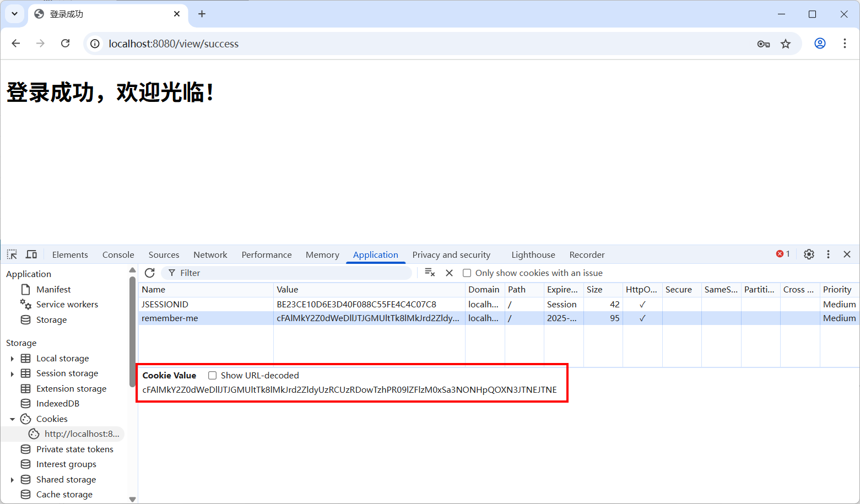Close the DevTools panel
Image resolution: width=860 pixels, height=504 pixels.
[x=847, y=254]
